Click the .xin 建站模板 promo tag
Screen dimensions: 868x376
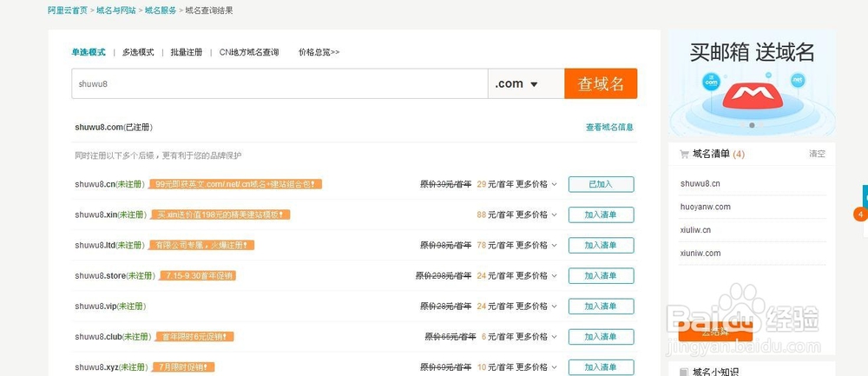[220, 214]
